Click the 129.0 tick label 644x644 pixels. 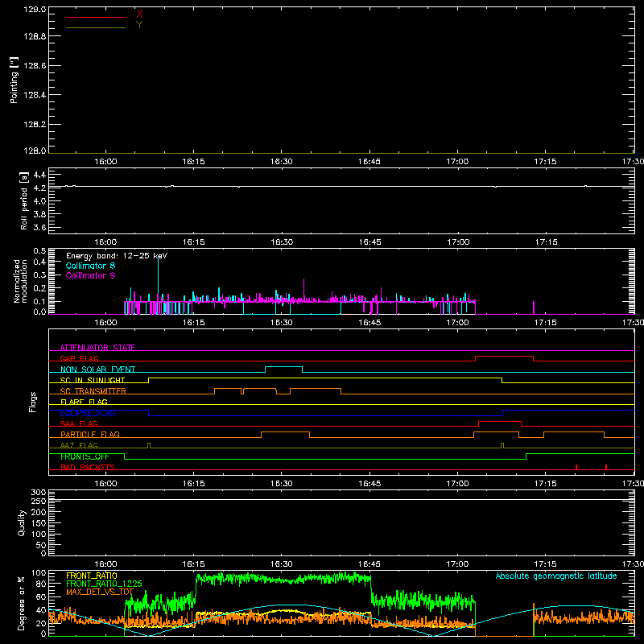click(35, 10)
